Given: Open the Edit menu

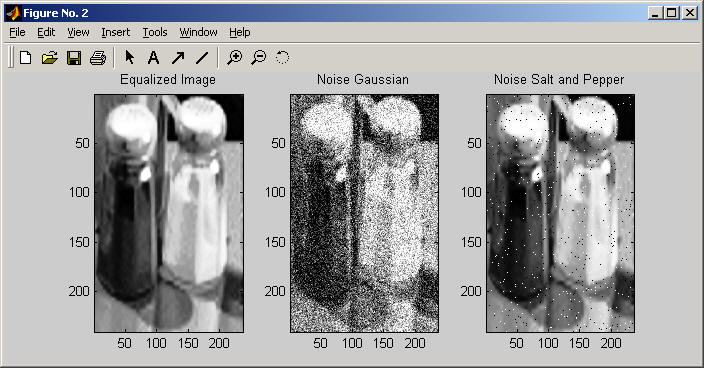Looking at the screenshot, I should click(46, 32).
